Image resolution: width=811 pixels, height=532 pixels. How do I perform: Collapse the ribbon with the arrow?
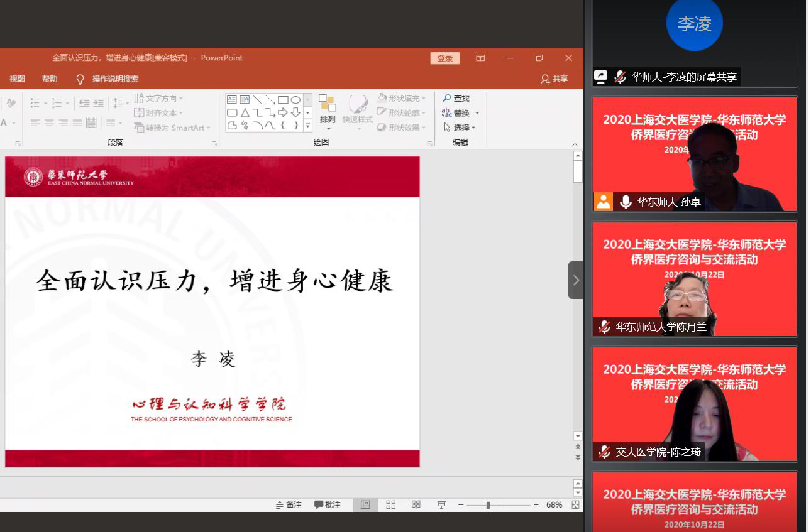pyautogui.click(x=575, y=144)
